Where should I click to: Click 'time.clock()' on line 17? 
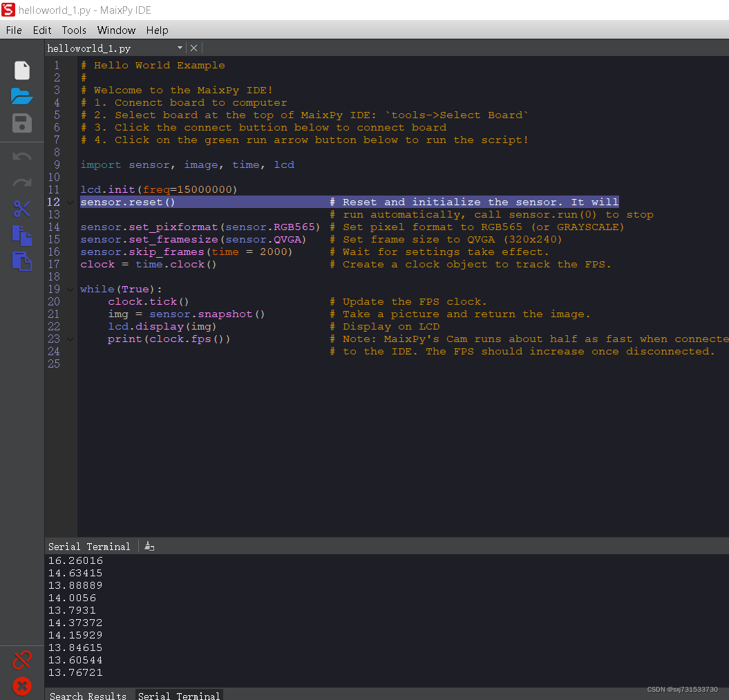[176, 265]
